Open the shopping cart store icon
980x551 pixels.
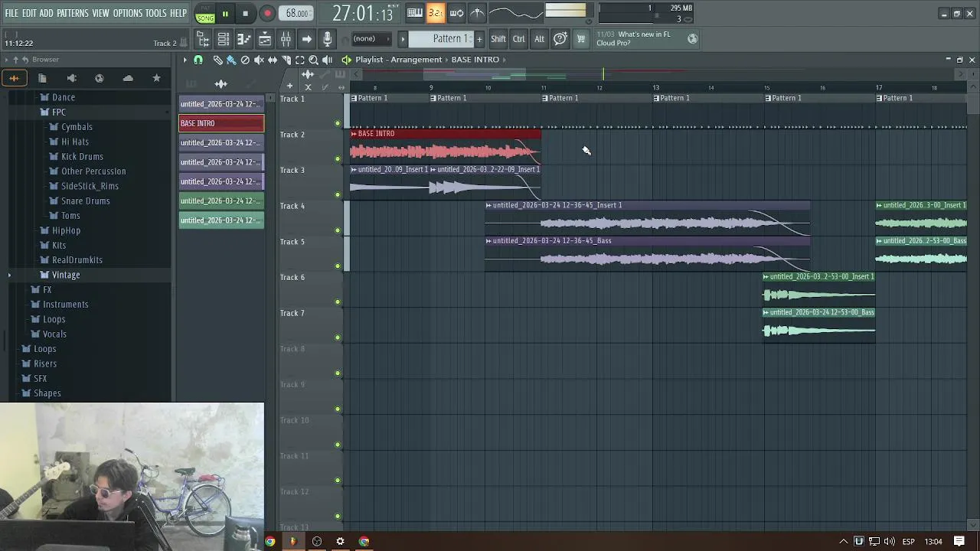pos(581,39)
